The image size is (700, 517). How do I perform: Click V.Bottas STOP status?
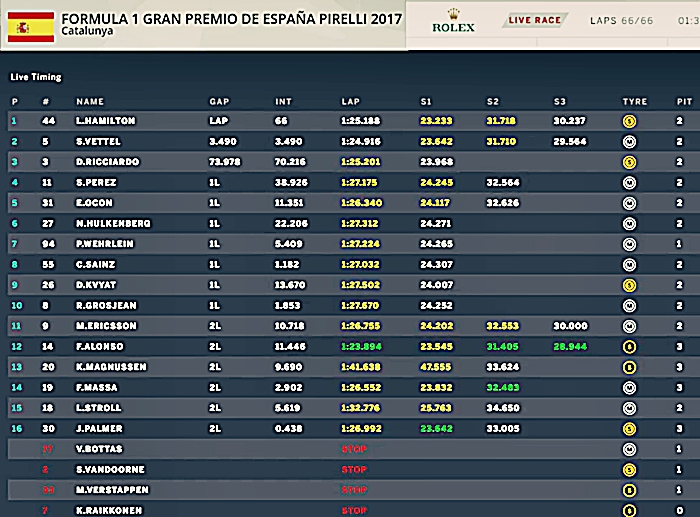(x=353, y=449)
